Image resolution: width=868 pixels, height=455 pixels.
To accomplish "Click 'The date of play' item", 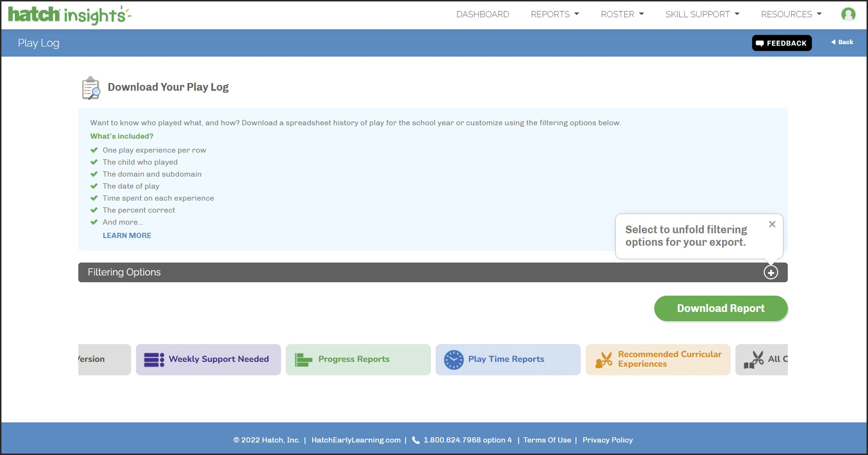I will tap(131, 186).
